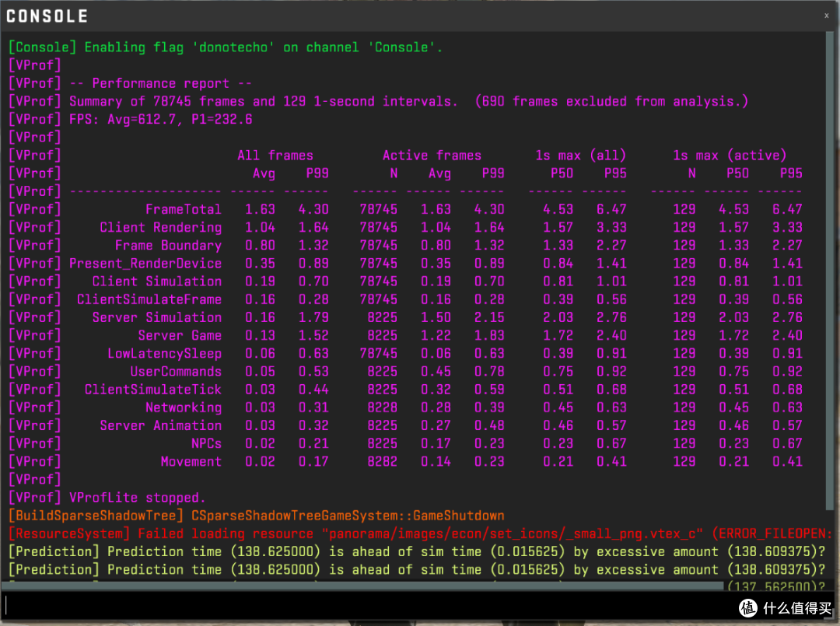840x626 pixels.
Task: Select the "Networking" row label
Action: 184,407
